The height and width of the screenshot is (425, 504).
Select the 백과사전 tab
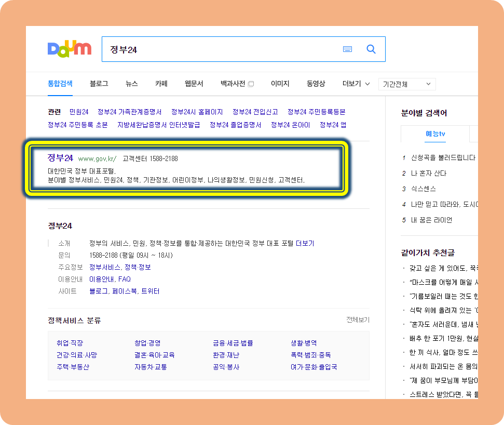click(233, 84)
